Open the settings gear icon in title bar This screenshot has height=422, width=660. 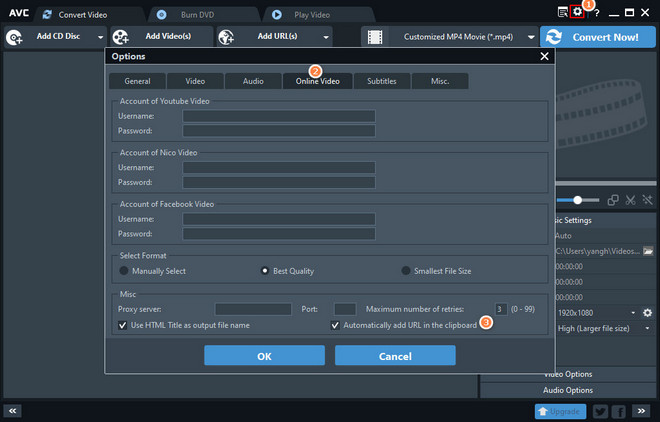click(x=578, y=12)
